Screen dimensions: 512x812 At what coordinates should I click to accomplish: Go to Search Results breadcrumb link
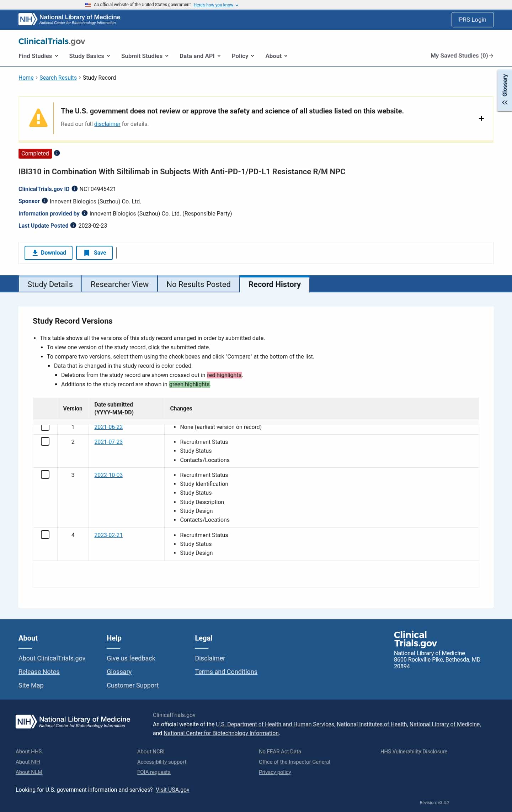(x=58, y=78)
